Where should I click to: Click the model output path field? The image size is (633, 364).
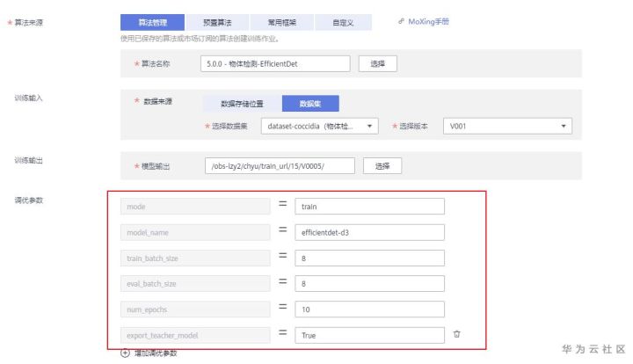point(280,166)
